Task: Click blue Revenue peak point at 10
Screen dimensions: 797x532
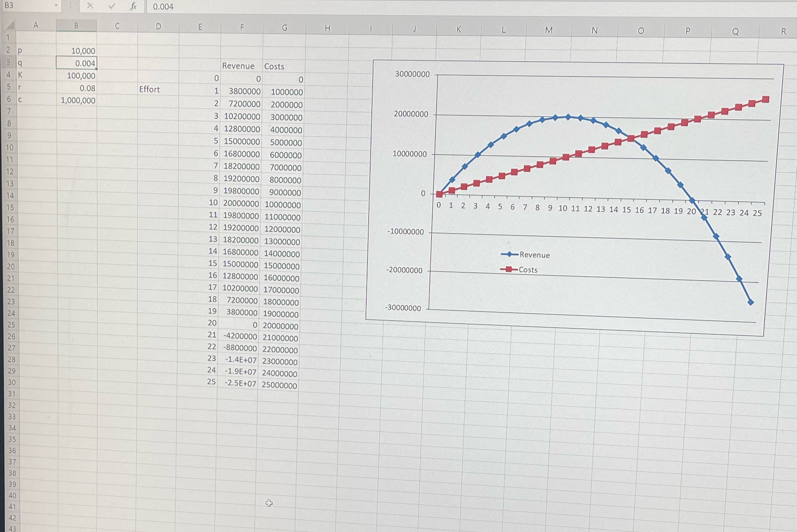Action: click(x=568, y=117)
